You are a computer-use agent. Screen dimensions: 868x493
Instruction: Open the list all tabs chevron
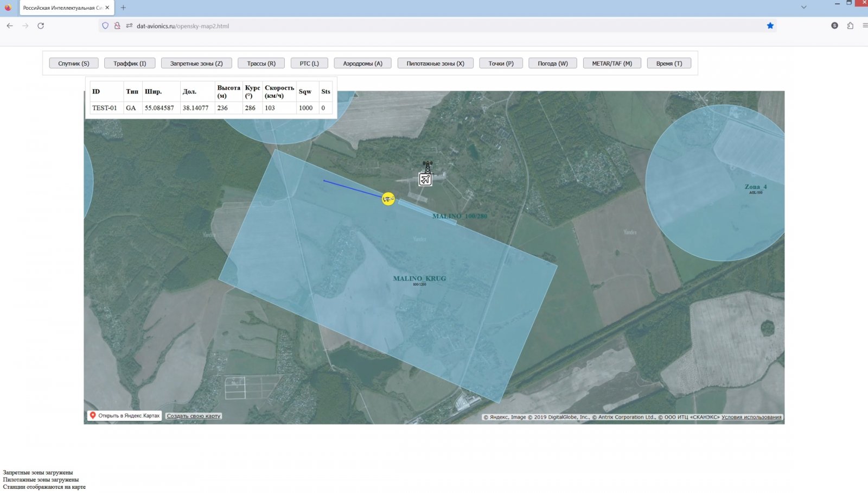tap(803, 8)
